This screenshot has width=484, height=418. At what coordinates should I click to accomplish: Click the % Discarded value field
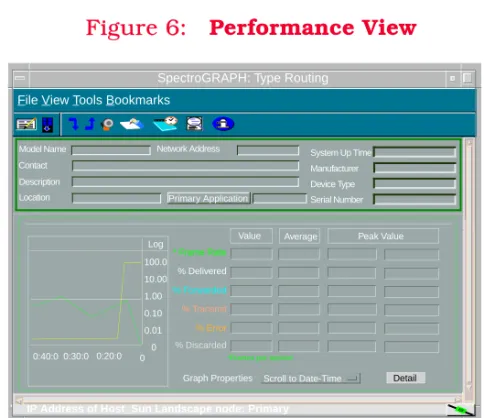pyautogui.click(x=251, y=346)
